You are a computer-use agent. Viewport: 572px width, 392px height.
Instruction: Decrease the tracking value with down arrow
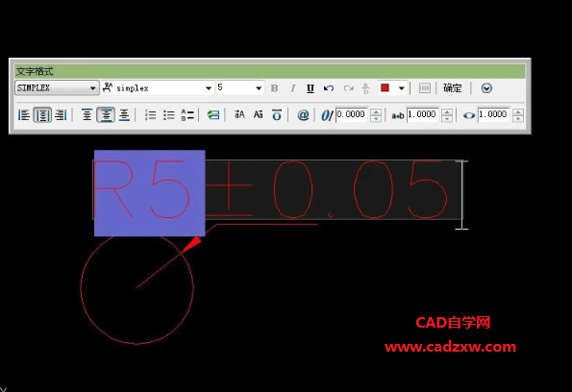pos(447,119)
